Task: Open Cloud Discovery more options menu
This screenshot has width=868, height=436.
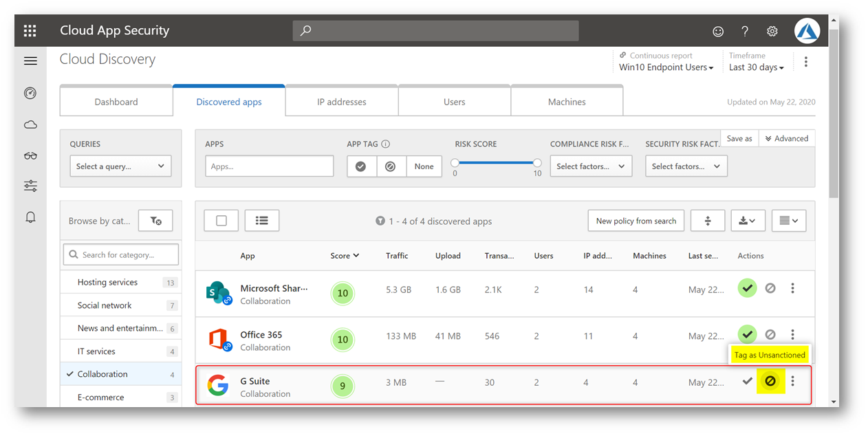Action: (806, 62)
